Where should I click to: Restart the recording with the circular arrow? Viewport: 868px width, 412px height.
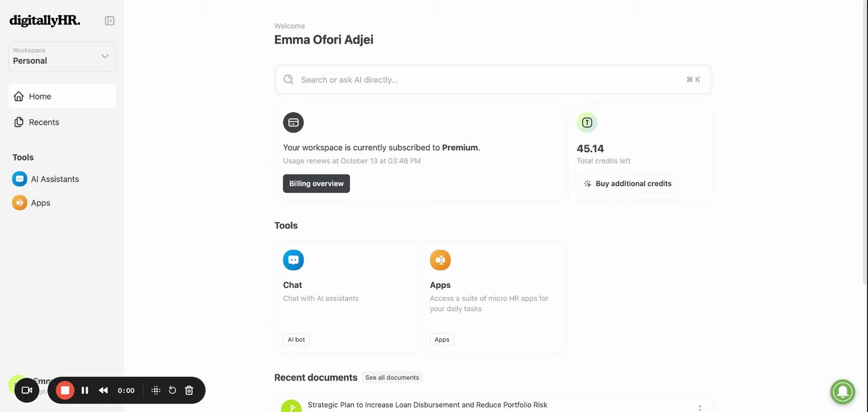[x=172, y=390]
